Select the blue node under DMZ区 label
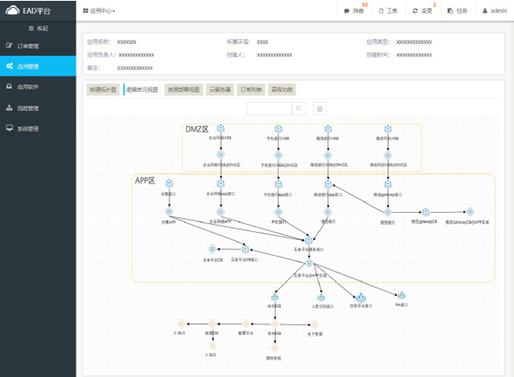Image resolution: width=514 pixels, height=377 pixels. coord(221,129)
